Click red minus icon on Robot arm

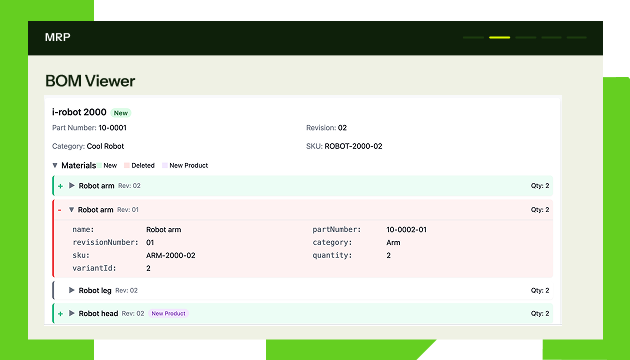[x=59, y=210]
